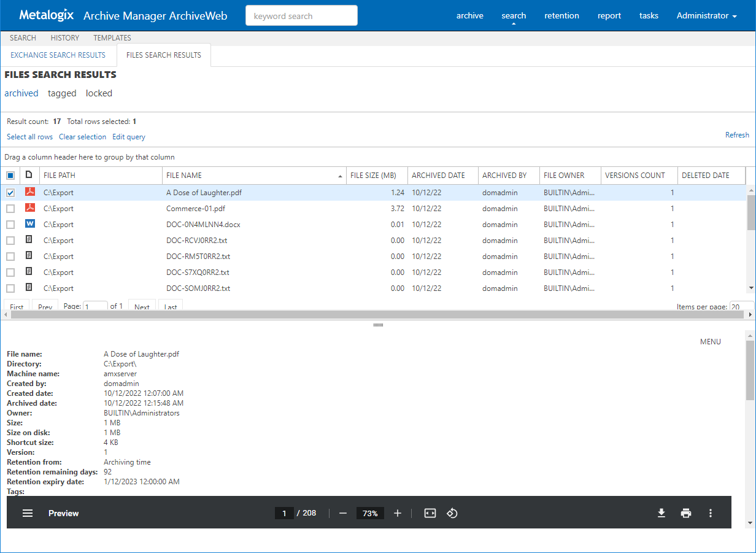The image size is (756, 553).
Task: Open the retention menu item
Action: 561,16
